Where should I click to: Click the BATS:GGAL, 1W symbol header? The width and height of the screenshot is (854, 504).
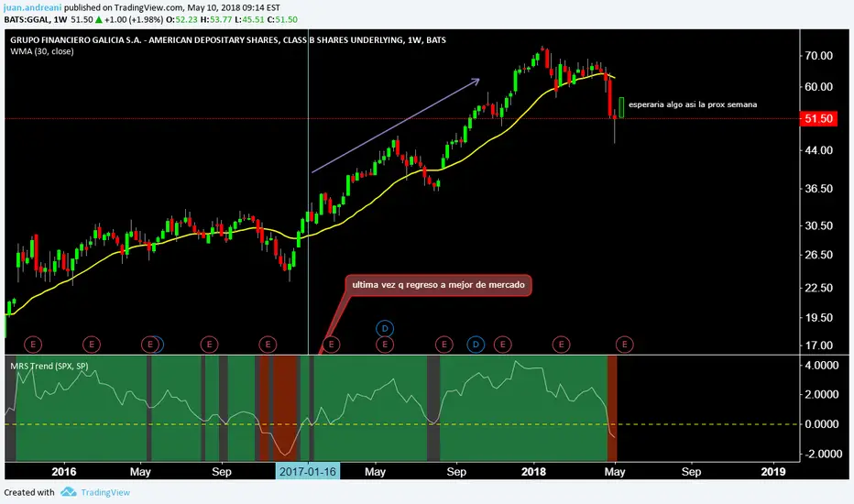point(36,19)
